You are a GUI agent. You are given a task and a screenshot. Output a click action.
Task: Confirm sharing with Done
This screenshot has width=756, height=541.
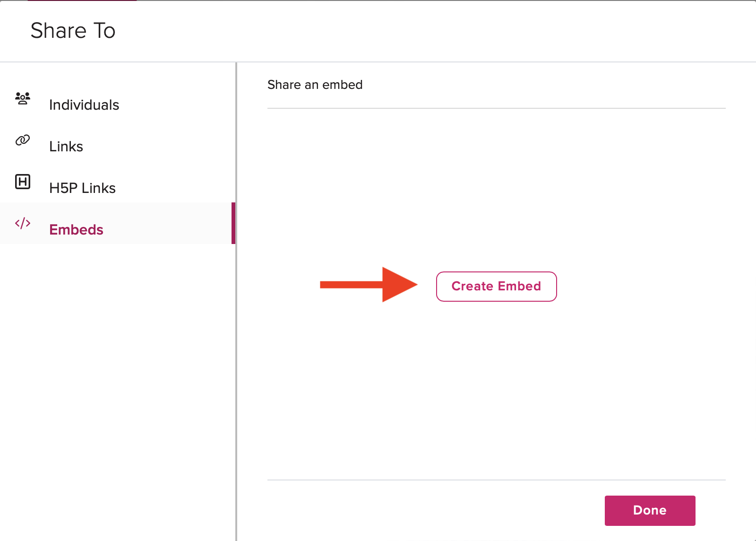tap(650, 510)
